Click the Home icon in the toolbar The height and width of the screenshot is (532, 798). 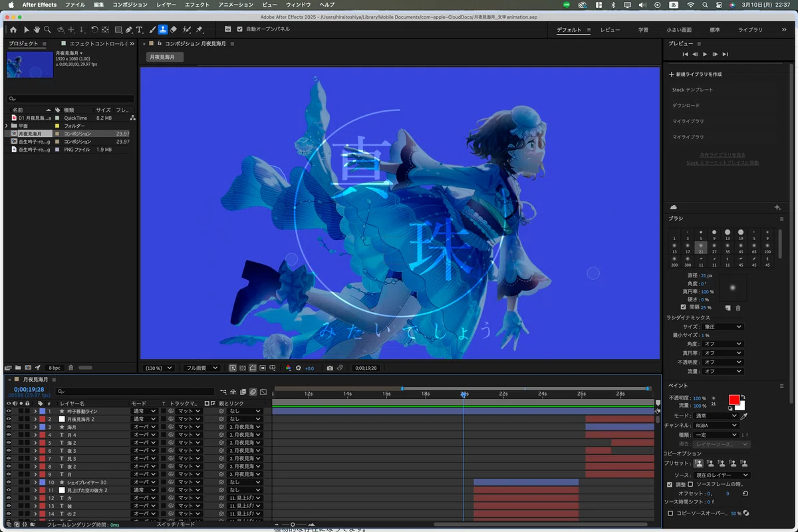13,30
